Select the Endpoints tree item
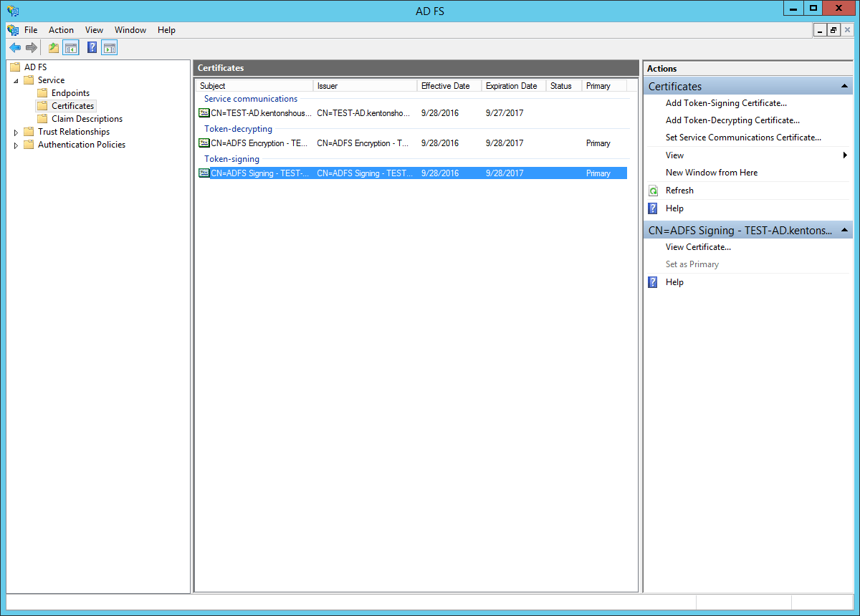The height and width of the screenshot is (616, 860). pyautogui.click(x=70, y=93)
